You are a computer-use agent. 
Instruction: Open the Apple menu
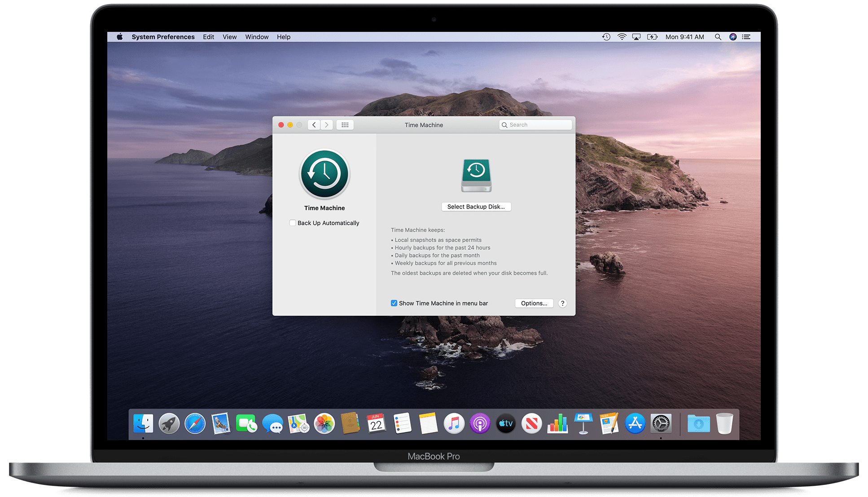[x=120, y=37]
